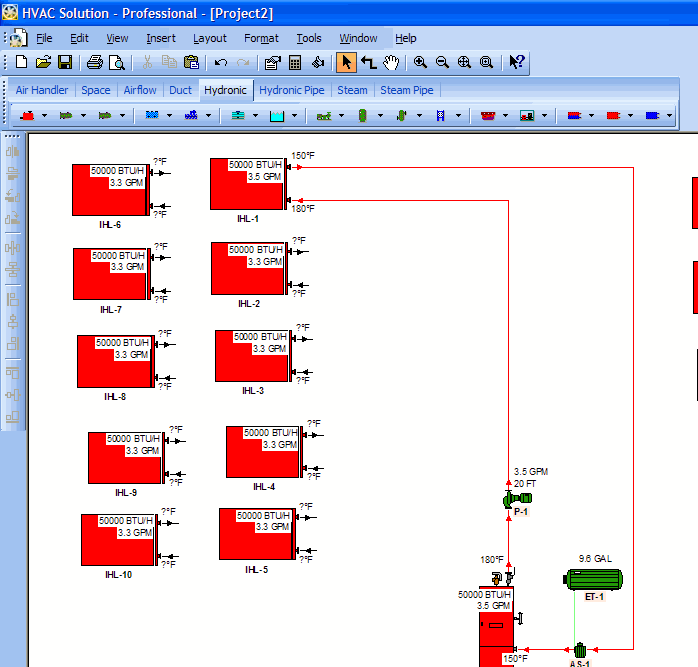
Task: Select the AS-1 air separator symbol
Action: (x=580, y=651)
